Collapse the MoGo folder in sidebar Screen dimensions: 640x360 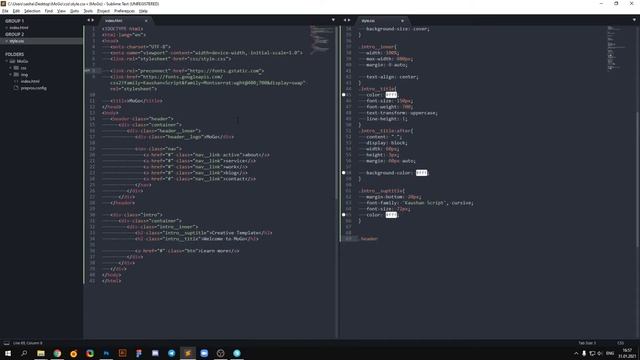[7, 61]
